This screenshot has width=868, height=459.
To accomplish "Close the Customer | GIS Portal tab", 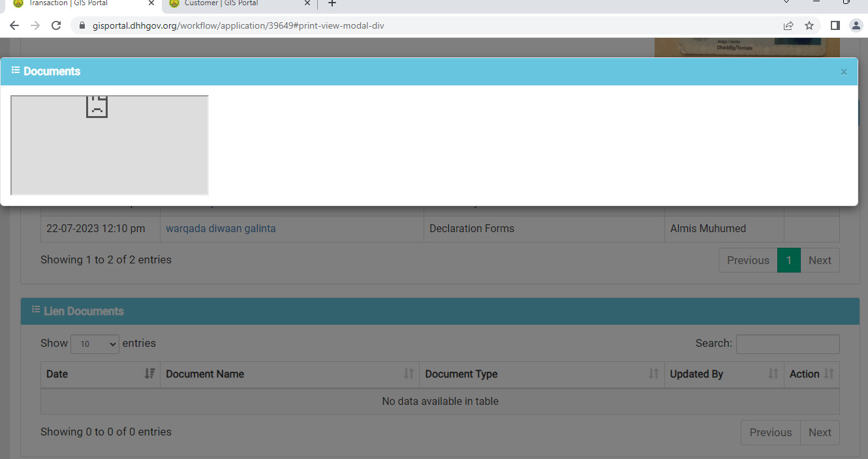I will pyautogui.click(x=307, y=3).
